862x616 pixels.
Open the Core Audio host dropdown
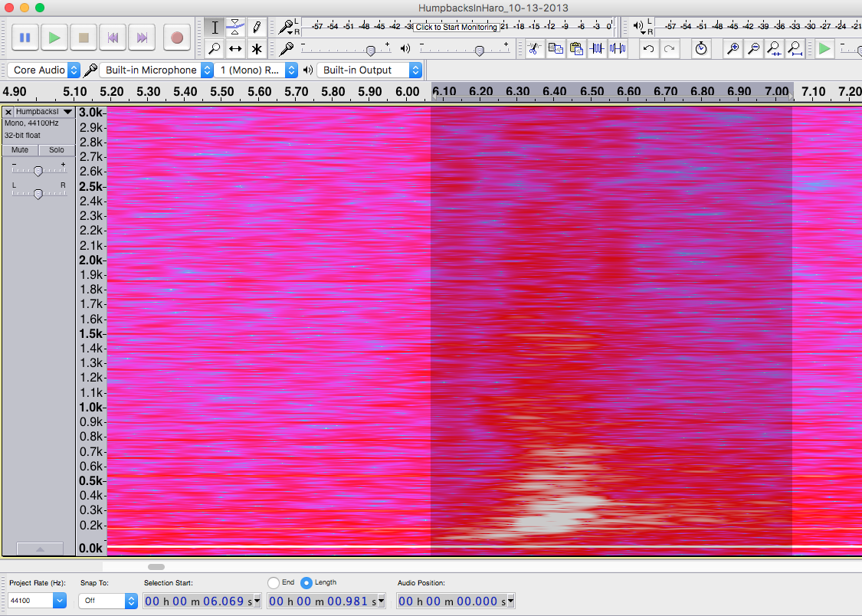pyautogui.click(x=45, y=70)
